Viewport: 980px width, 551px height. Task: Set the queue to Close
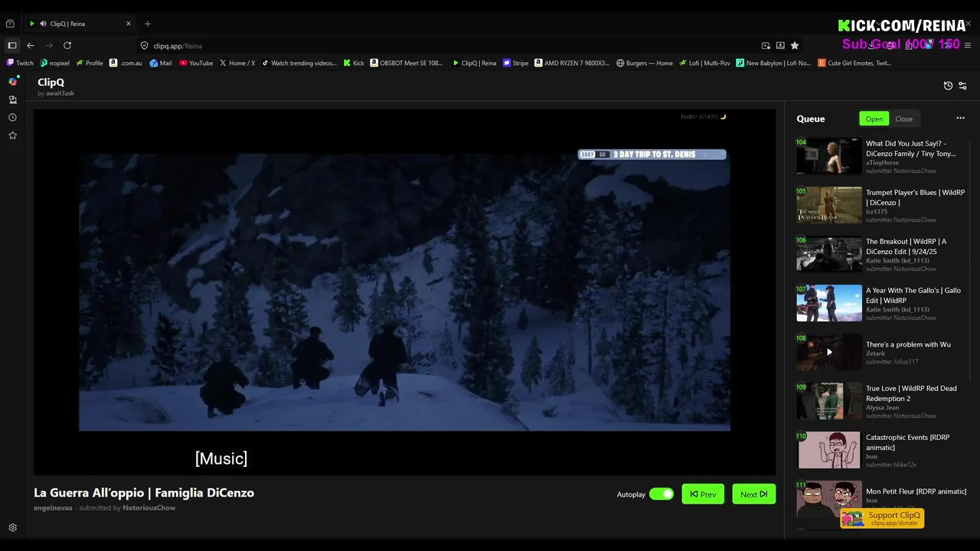tap(904, 119)
